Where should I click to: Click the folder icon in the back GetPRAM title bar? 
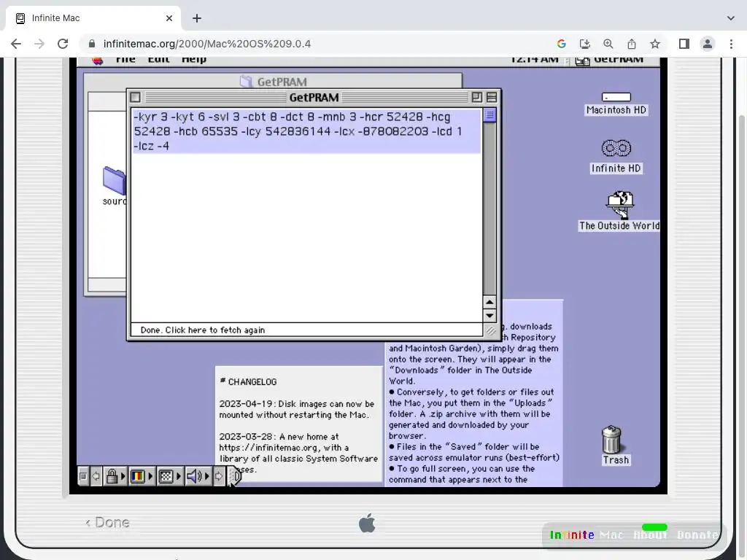tap(246, 82)
